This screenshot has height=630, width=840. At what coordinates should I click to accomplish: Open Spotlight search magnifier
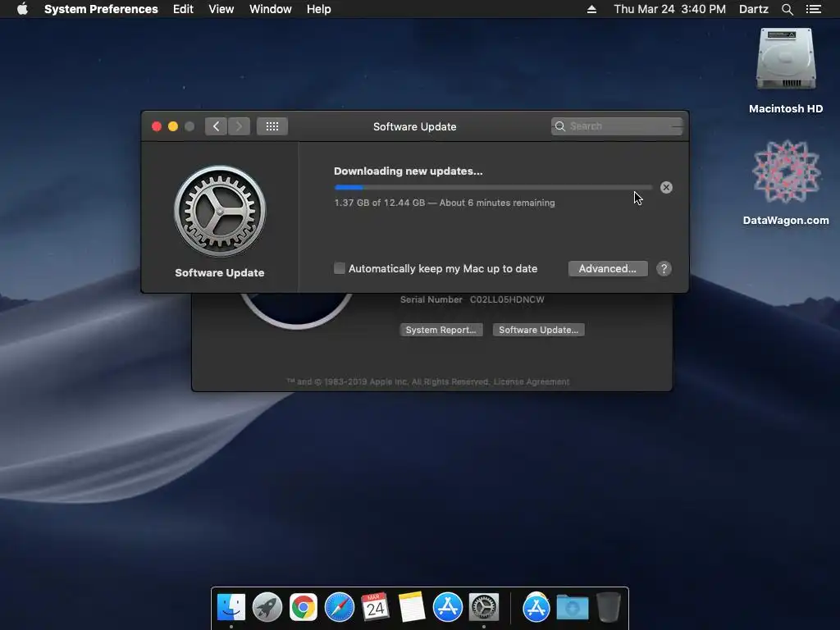(x=787, y=9)
